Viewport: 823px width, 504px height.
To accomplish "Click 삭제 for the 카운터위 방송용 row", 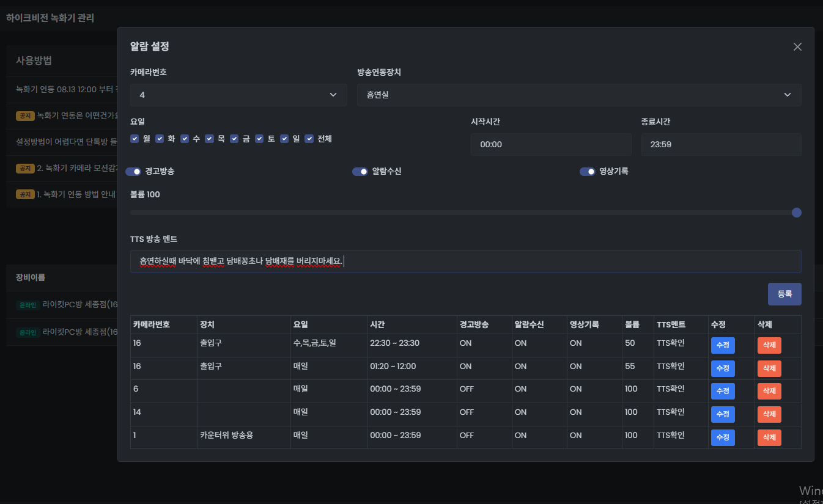I will pyautogui.click(x=769, y=437).
